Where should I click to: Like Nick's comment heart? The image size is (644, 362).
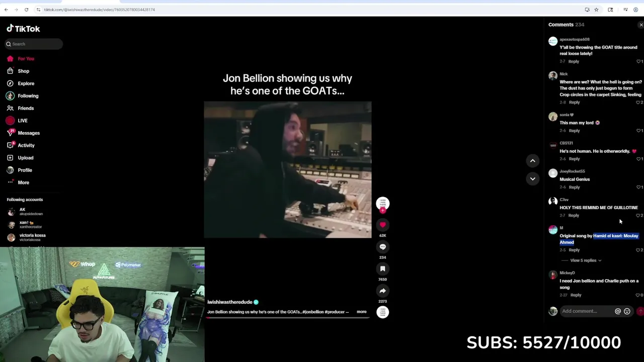coord(638,103)
